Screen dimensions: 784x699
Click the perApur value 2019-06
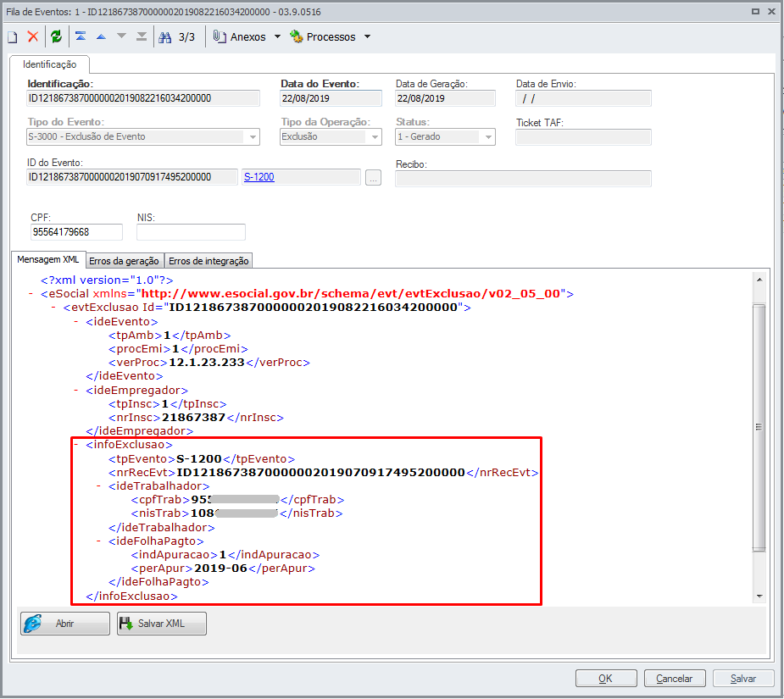point(220,569)
